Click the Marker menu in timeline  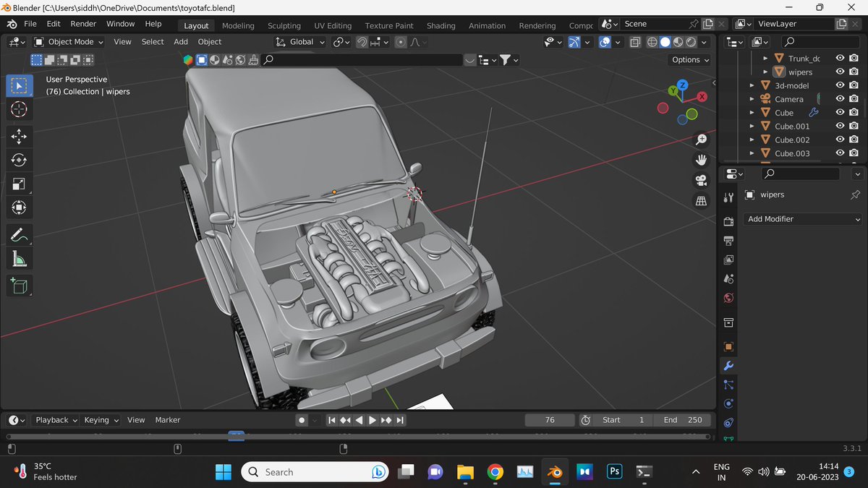pyautogui.click(x=168, y=420)
